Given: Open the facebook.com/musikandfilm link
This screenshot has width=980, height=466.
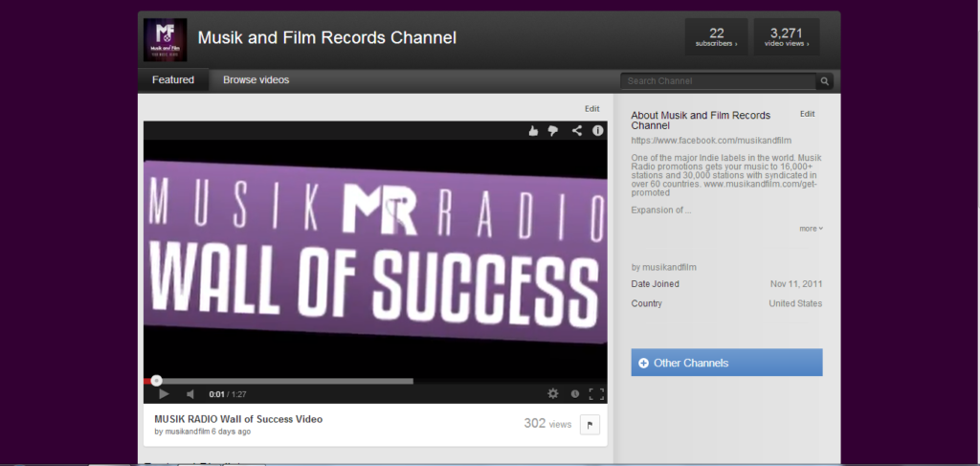Looking at the screenshot, I should [x=711, y=141].
